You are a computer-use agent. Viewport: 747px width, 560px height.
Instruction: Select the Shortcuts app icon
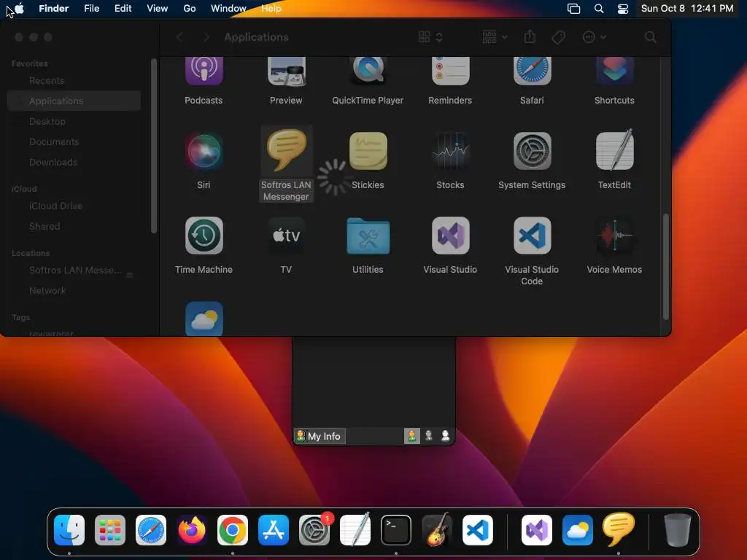tap(614, 71)
